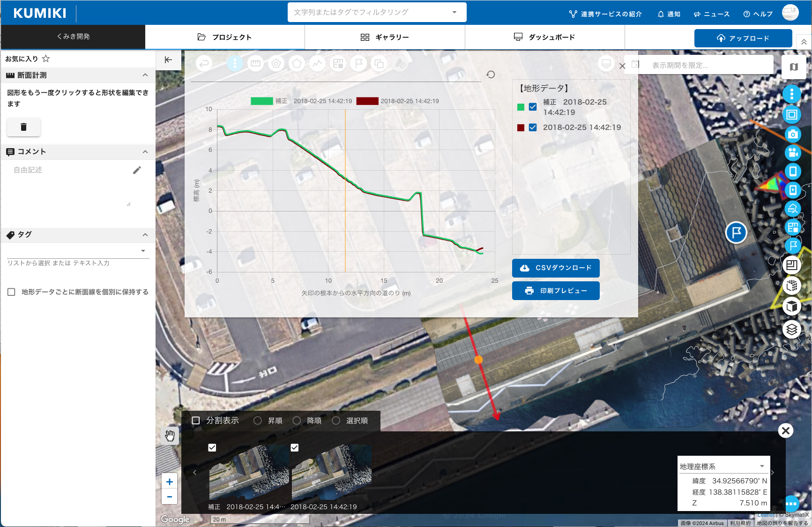Close the cross-section graph panel

point(622,66)
